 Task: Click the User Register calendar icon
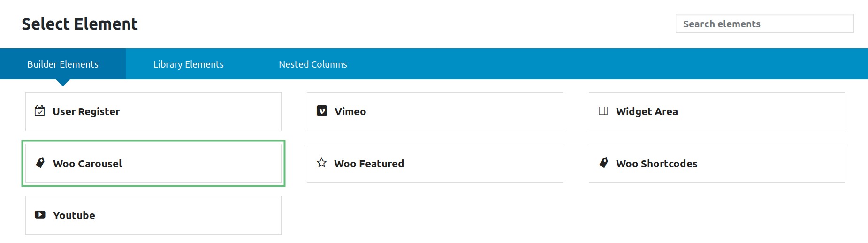click(40, 111)
